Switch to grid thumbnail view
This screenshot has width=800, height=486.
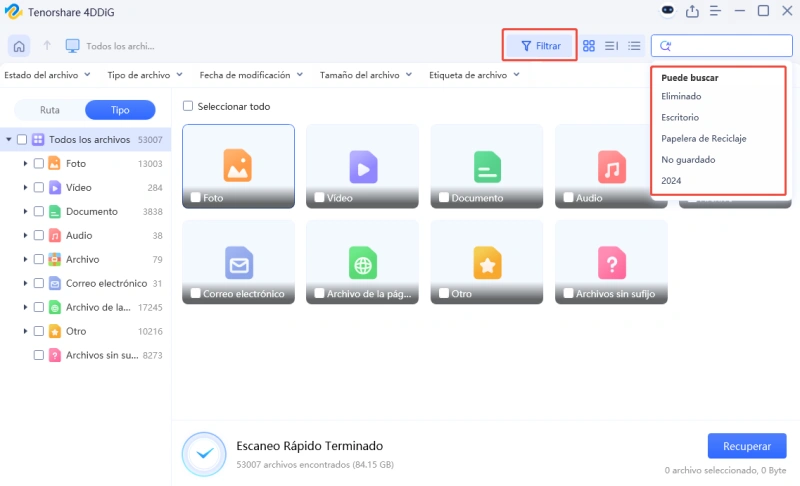[x=589, y=46]
